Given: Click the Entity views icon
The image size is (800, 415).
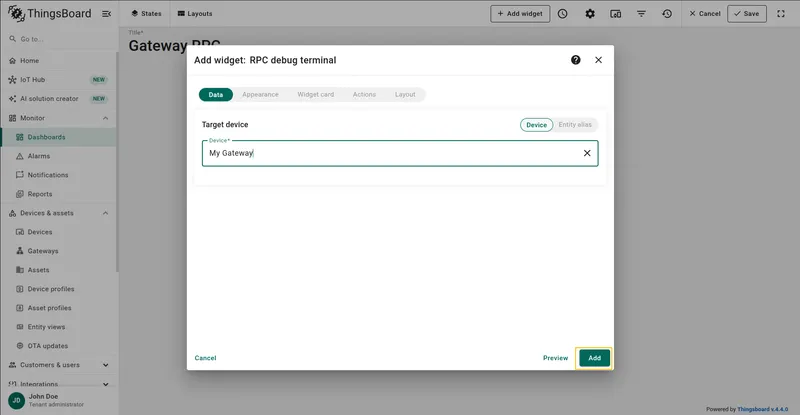Looking at the screenshot, I should point(20,327).
